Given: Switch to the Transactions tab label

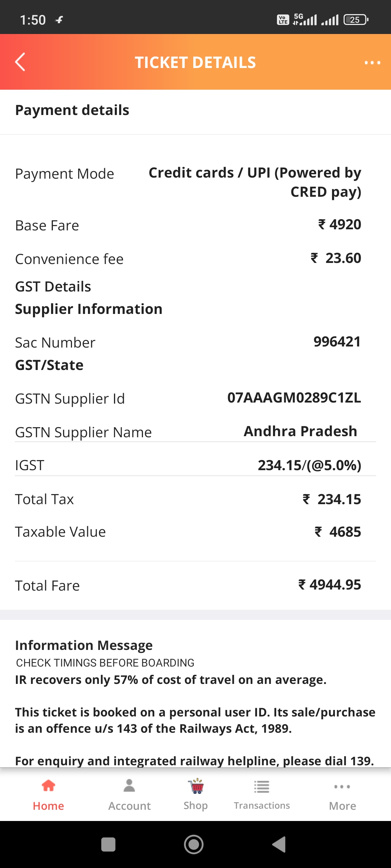Looking at the screenshot, I should 261,805.
